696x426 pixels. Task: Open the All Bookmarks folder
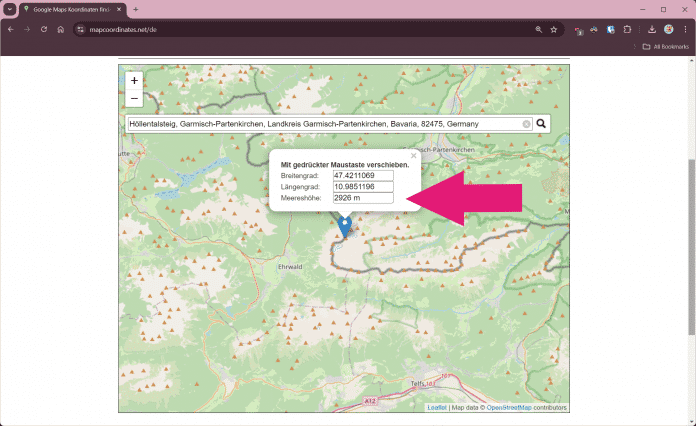pyautogui.click(x=665, y=46)
